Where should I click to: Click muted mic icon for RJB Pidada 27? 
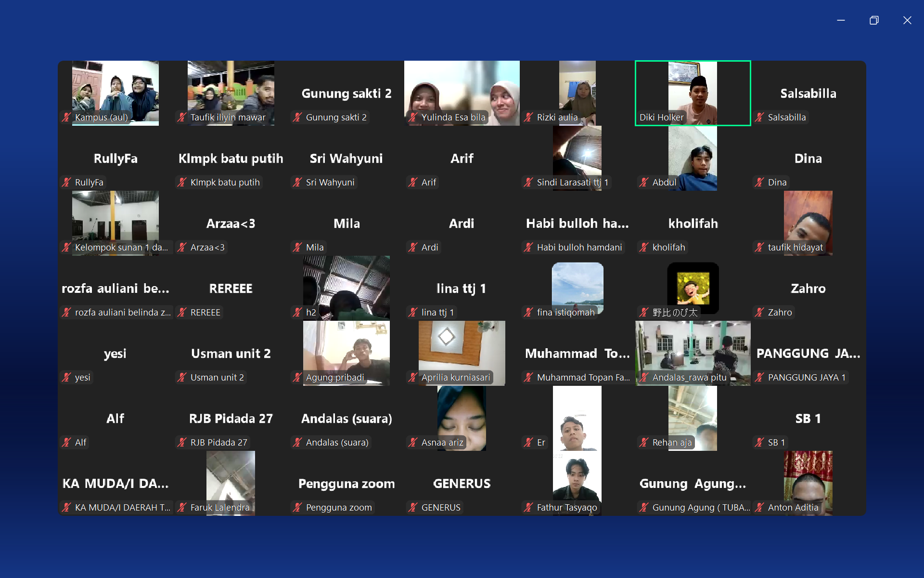[x=182, y=442]
